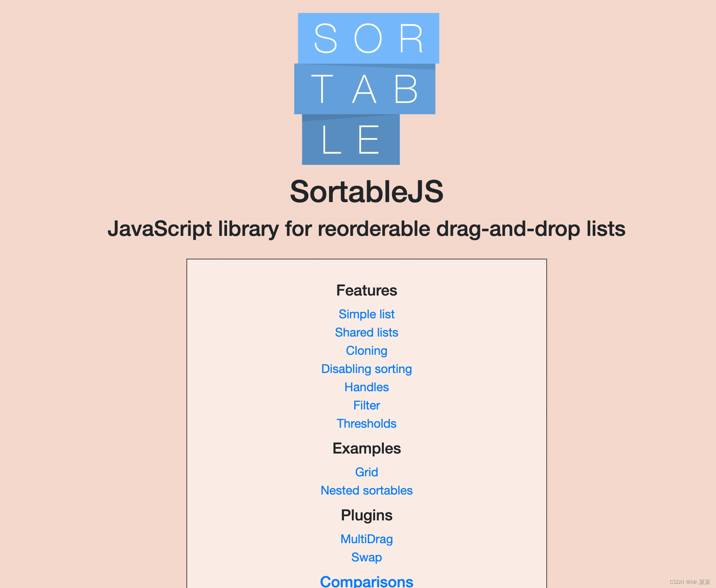Open the Simple list link
Screen dimensions: 716x588
(x=366, y=314)
